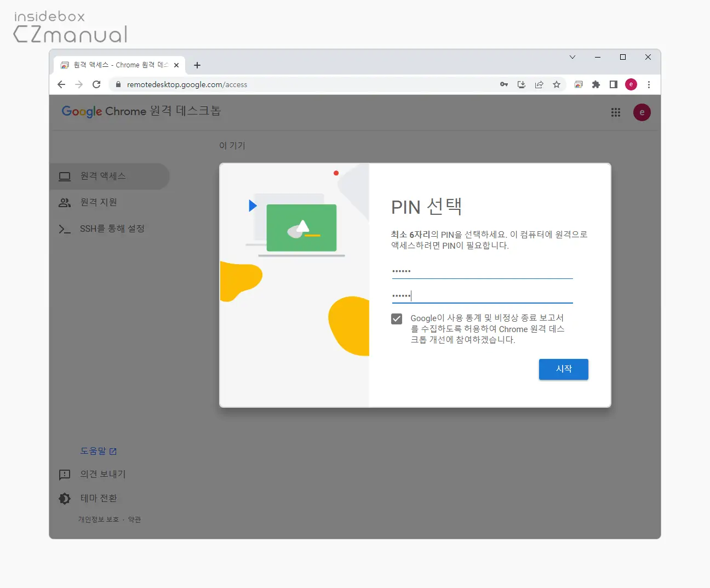Select 원격 액세스 in the sidebar
The width and height of the screenshot is (710, 588).
tap(110, 176)
